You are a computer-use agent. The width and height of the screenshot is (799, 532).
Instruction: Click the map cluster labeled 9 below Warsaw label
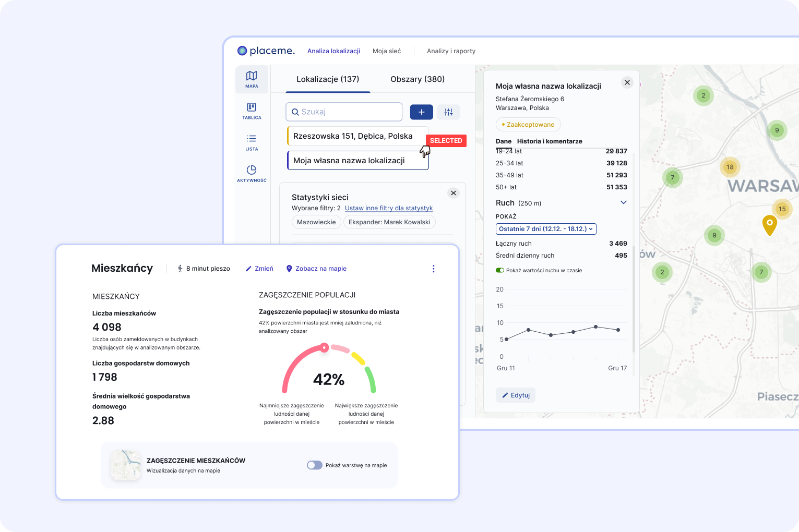[714, 235]
